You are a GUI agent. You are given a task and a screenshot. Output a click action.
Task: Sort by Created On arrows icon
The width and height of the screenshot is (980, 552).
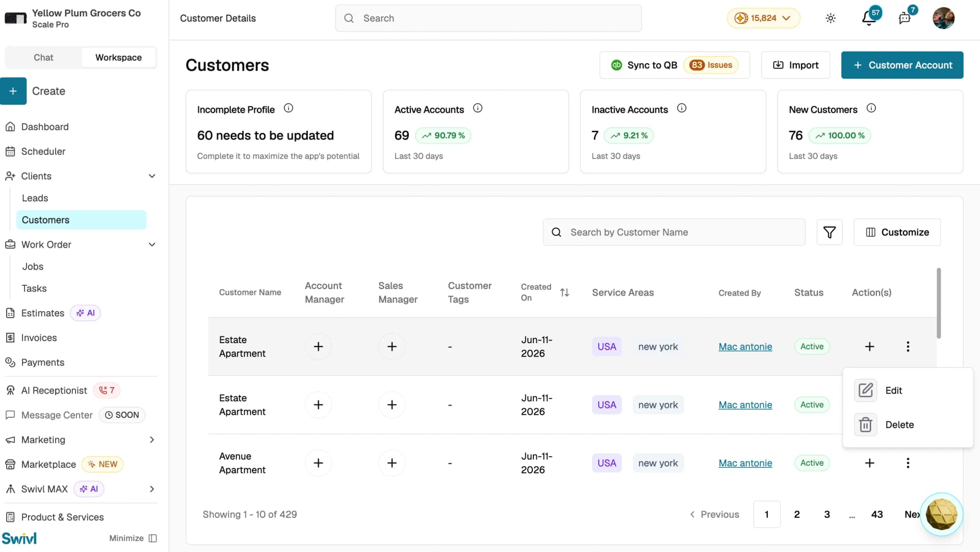point(565,293)
